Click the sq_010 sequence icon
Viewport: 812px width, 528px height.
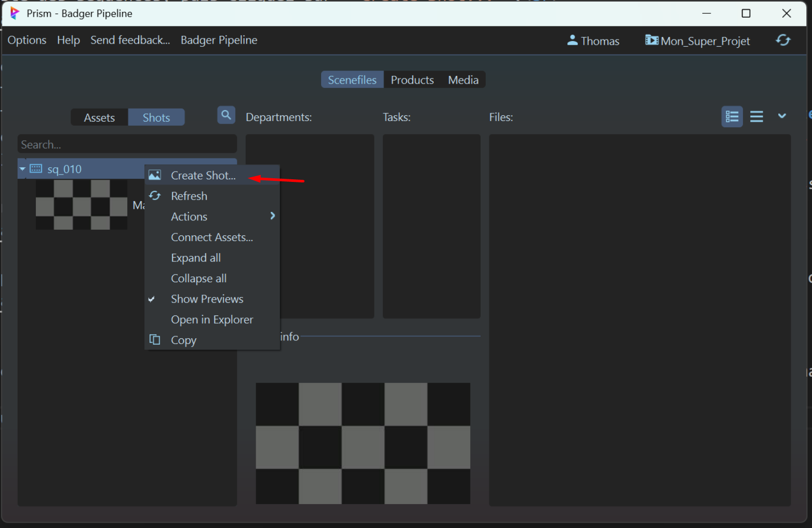pos(36,169)
